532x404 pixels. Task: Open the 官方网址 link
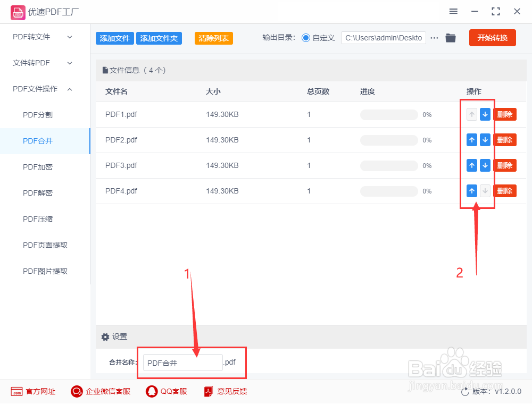40,391
